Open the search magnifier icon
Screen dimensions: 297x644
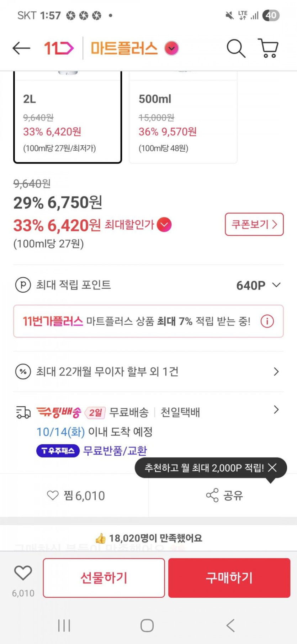[236, 48]
